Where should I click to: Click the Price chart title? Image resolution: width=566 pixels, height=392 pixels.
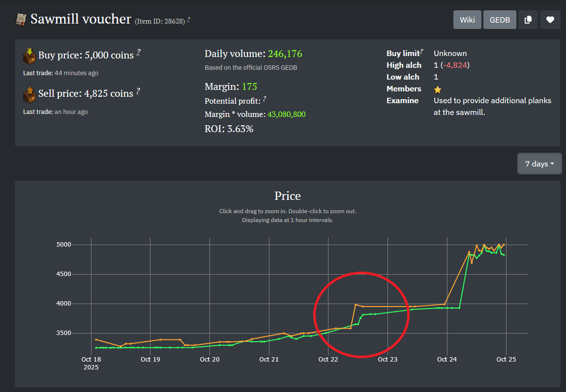tap(287, 196)
